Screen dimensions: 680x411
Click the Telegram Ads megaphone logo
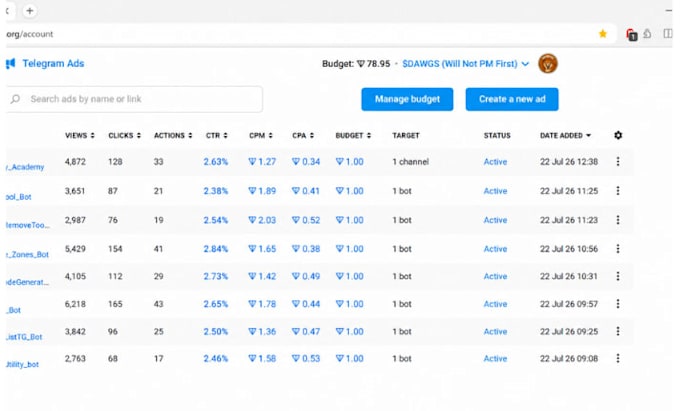(10, 64)
